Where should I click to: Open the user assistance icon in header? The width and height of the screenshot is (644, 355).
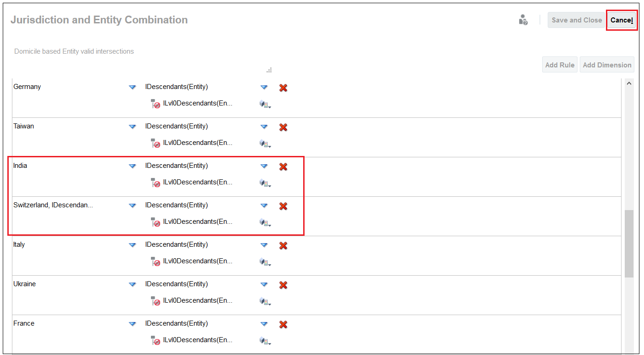[523, 20]
